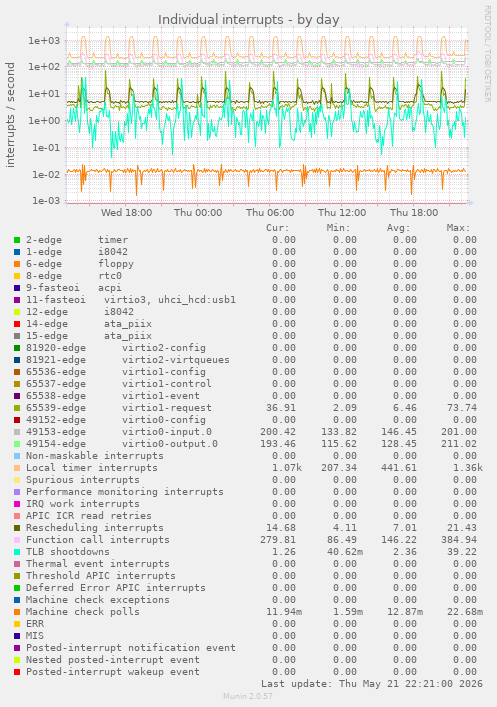
Task: Click the light green swatch for virtio0-output.0
Action: coord(17,444)
